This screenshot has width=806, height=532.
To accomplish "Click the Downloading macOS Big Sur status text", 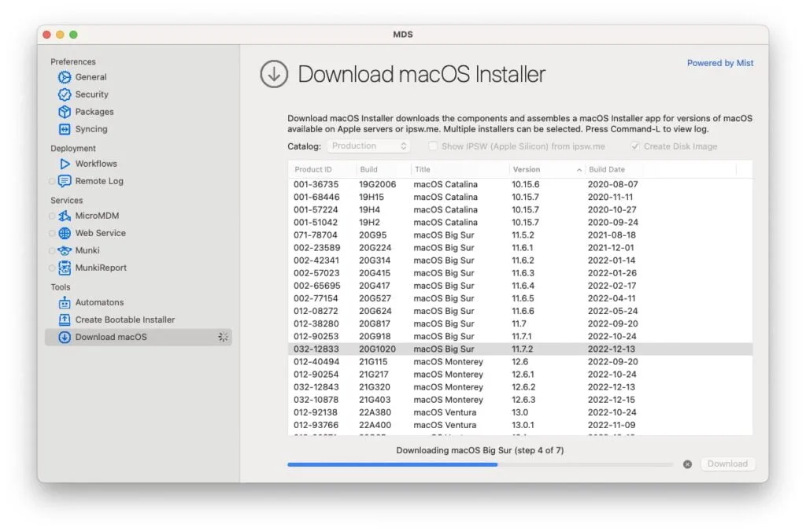I will click(x=479, y=450).
